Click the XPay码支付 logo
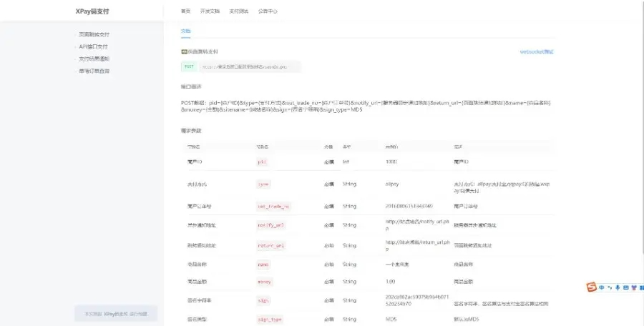The image size is (644, 326). click(x=93, y=11)
